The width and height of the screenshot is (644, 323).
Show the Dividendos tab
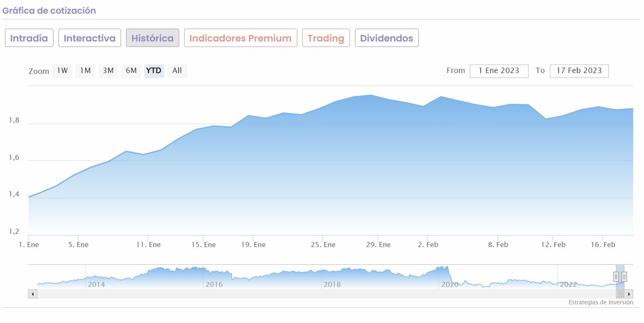pos(386,38)
